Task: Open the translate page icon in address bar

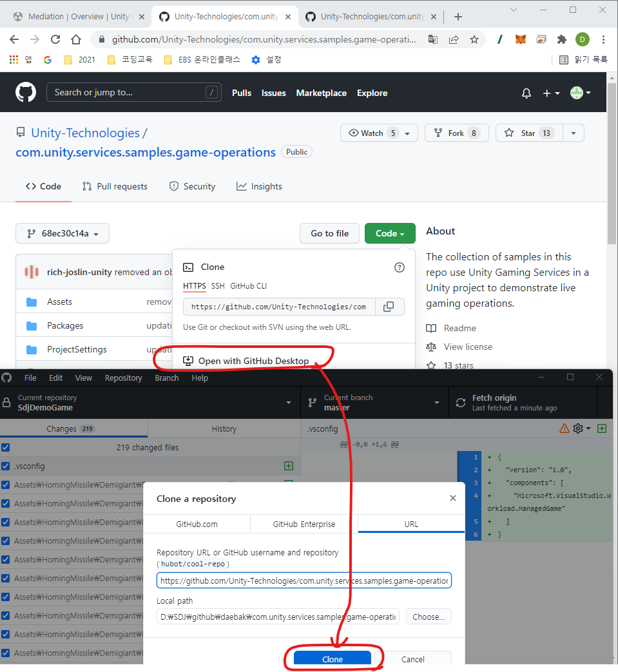Action: (433, 39)
